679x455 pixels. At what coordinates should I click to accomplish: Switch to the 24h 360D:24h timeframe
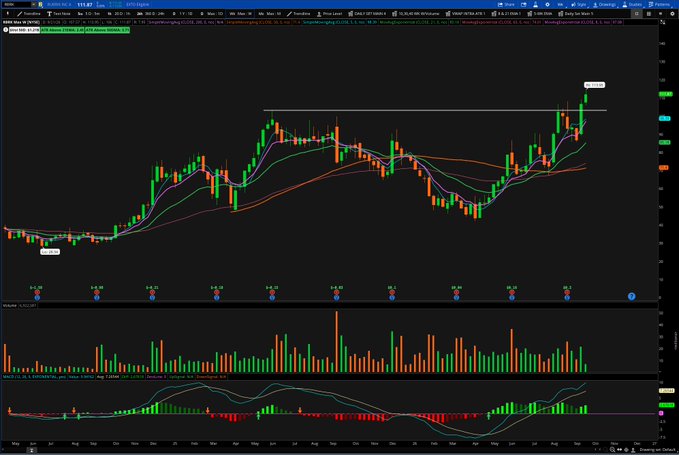pos(151,13)
